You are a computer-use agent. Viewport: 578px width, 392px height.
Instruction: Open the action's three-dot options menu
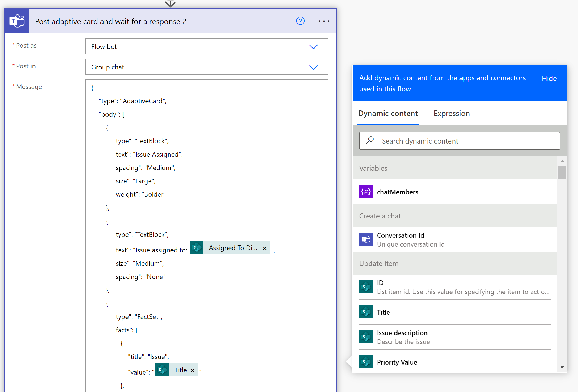pyautogui.click(x=324, y=21)
